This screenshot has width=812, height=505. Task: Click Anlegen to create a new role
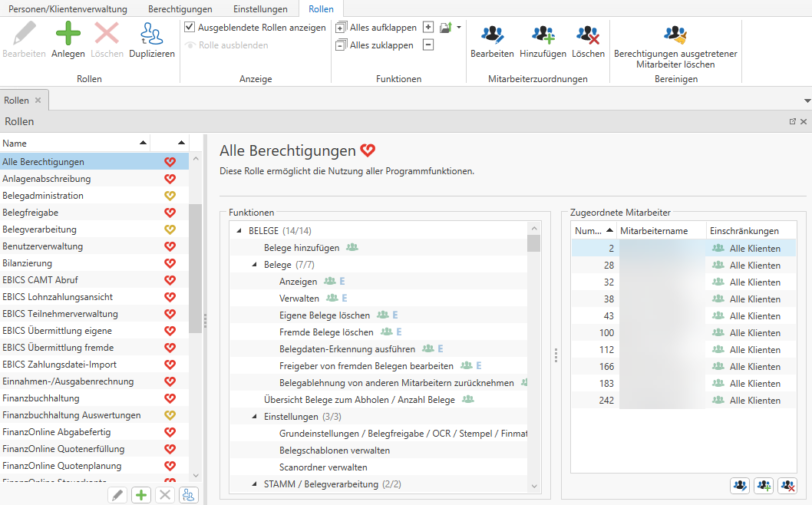[68, 40]
